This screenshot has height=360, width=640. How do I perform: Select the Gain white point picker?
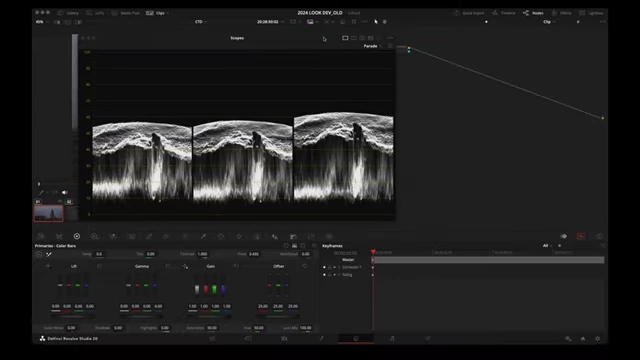pyautogui.click(x=185, y=266)
